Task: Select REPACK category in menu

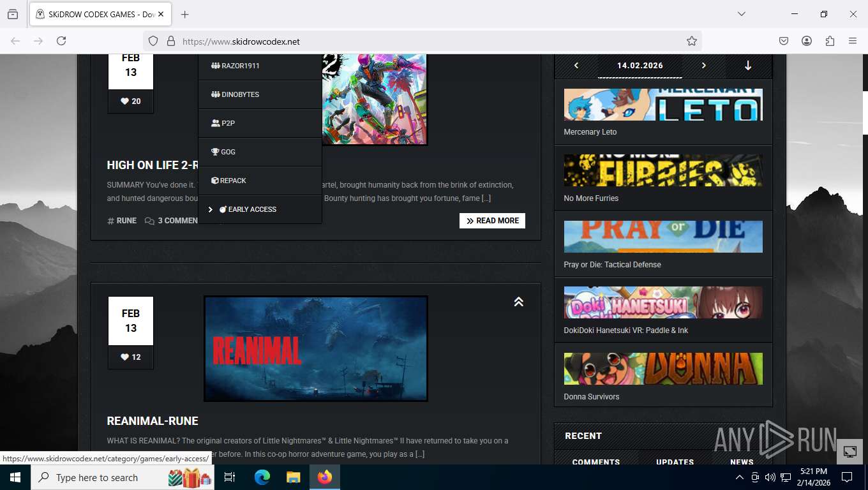Action: (x=260, y=181)
